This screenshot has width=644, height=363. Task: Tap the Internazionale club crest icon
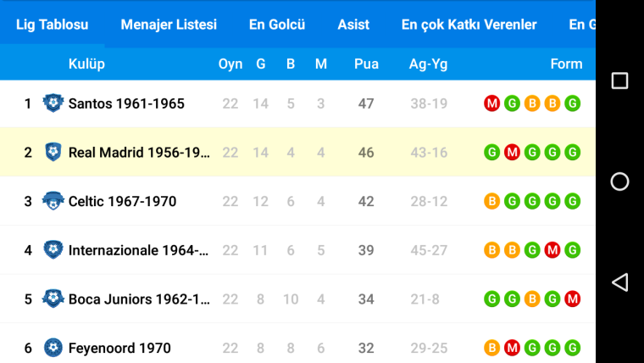[x=53, y=249]
